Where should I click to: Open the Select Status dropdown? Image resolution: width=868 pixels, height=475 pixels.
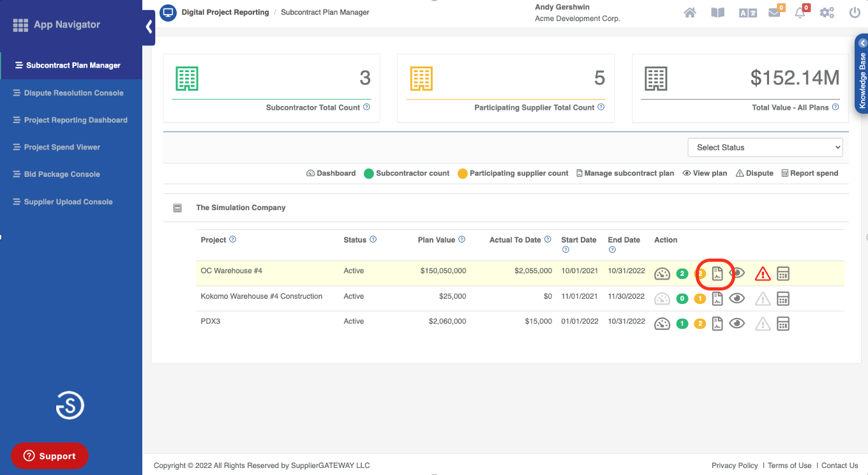coord(765,147)
